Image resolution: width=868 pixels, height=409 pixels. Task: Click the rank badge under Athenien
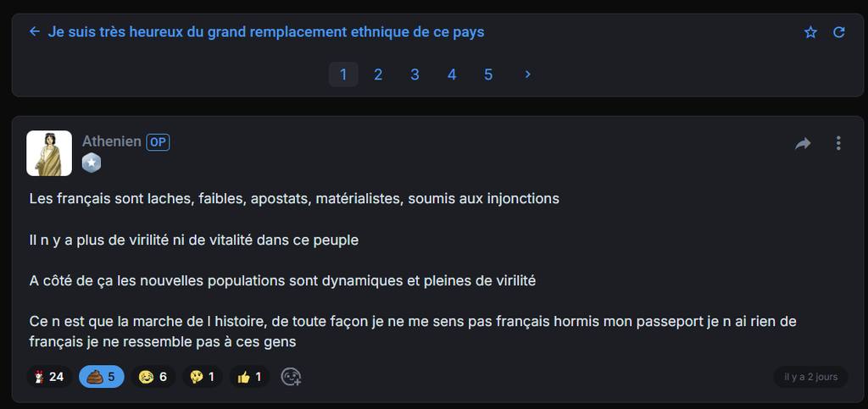tap(92, 163)
